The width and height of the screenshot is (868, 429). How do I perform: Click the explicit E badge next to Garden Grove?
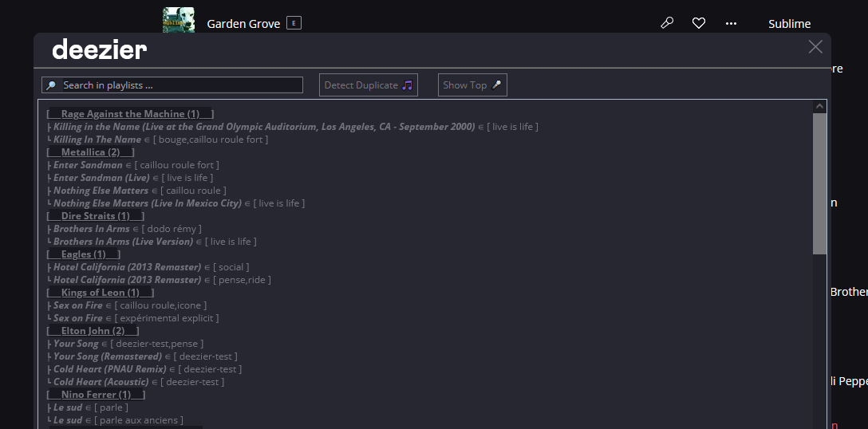click(x=294, y=23)
